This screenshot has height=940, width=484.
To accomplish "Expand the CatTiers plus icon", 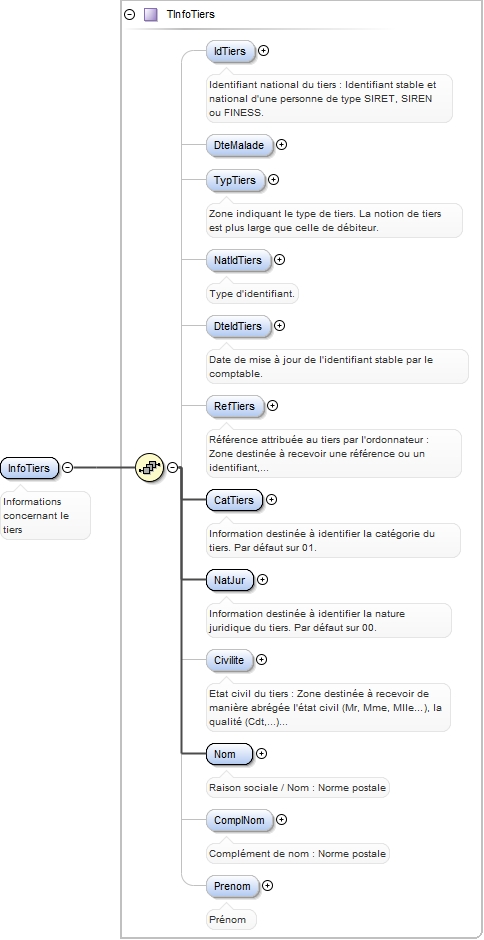I will tap(272, 499).
